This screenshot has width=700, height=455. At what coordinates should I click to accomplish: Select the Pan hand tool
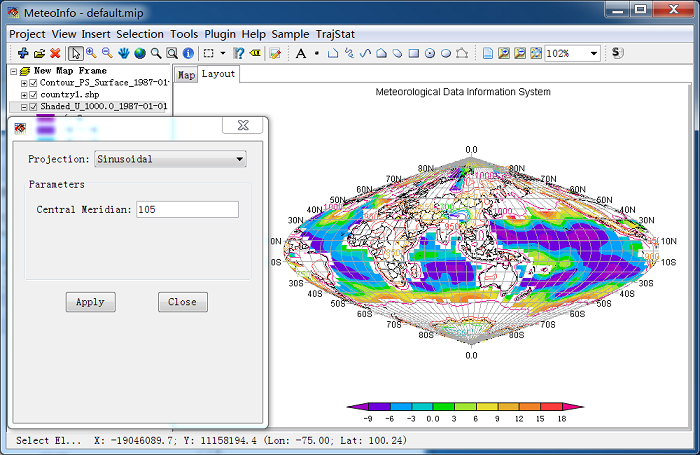point(124,53)
